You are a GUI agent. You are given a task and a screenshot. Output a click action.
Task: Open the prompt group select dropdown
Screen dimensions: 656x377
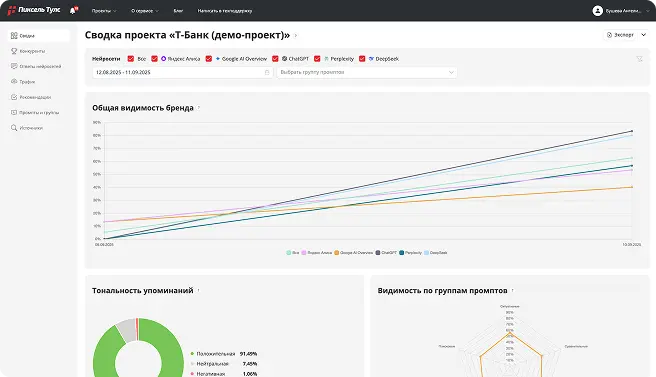pyautogui.click(x=366, y=72)
